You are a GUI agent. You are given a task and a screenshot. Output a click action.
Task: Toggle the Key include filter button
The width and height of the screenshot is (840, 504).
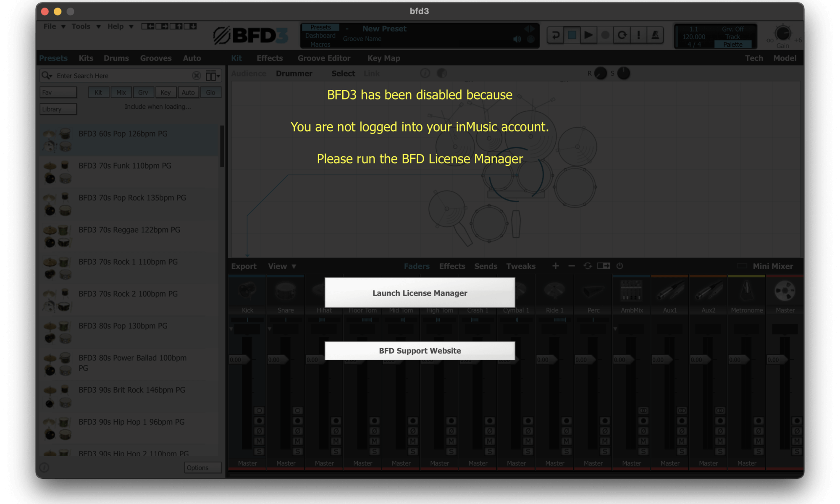(165, 92)
